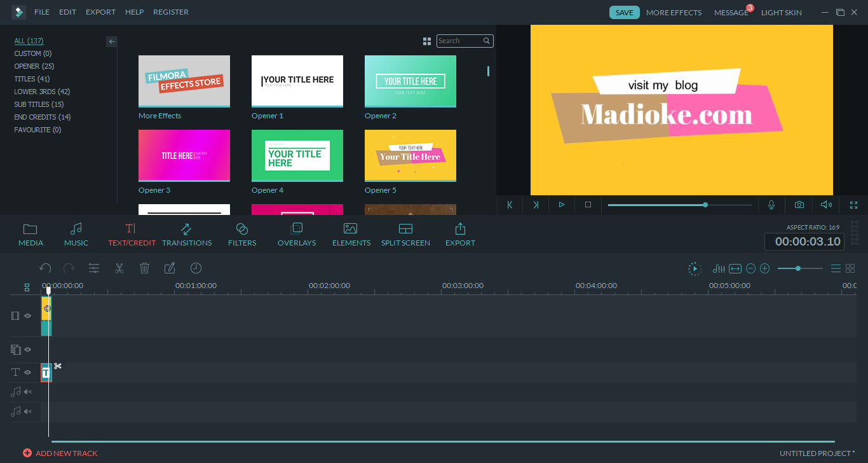
Task: Click the clock Duration icon
Action: click(196, 268)
